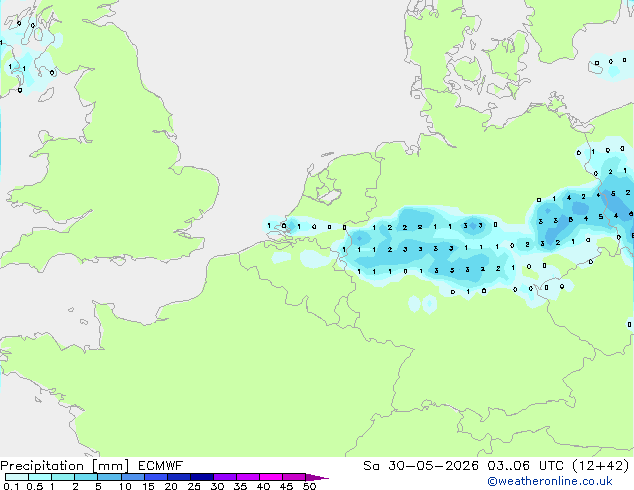Click the legend value '30'
Image resolution: width=634 pixels, height=490 pixels.
click(218, 486)
